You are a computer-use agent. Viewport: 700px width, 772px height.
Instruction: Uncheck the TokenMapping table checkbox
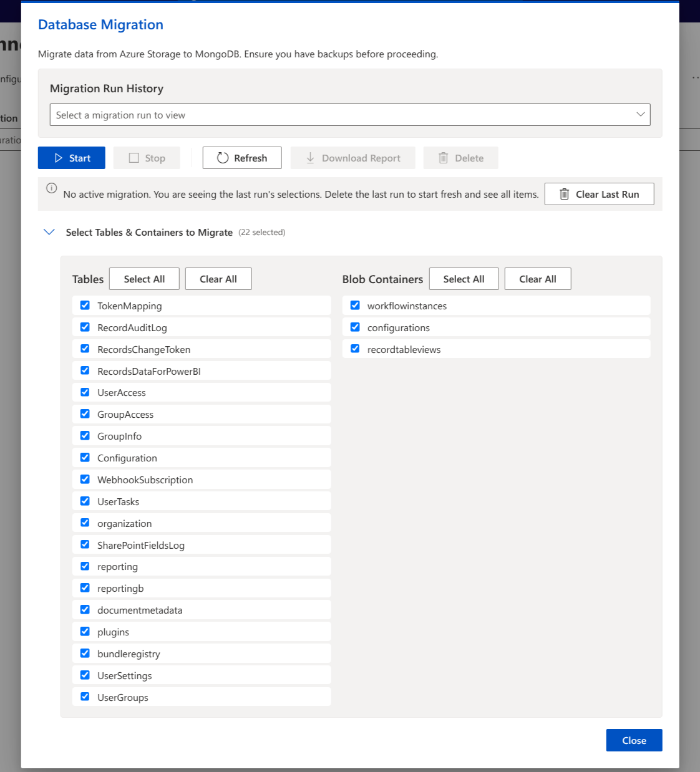pyautogui.click(x=85, y=305)
